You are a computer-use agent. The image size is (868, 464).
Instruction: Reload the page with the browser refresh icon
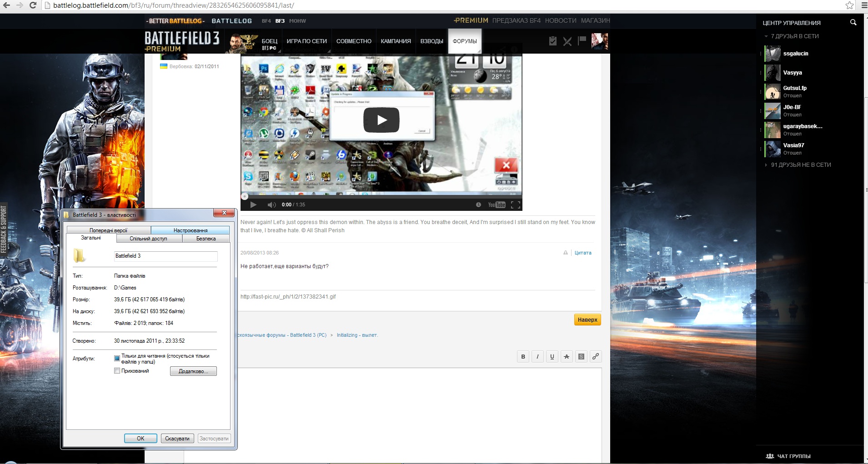point(33,5)
